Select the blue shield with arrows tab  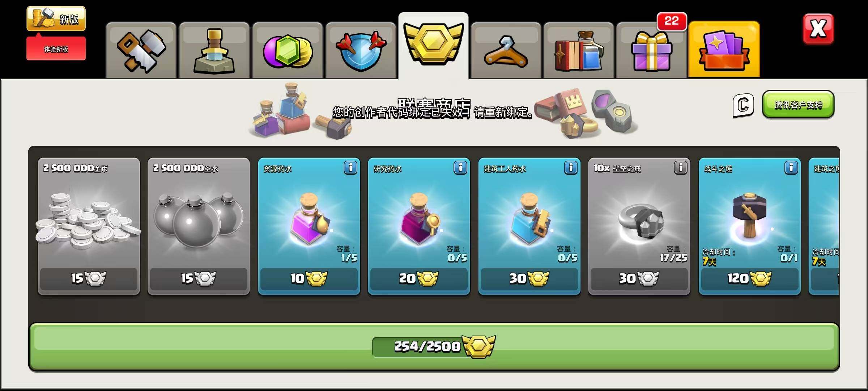pyautogui.click(x=361, y=50)
